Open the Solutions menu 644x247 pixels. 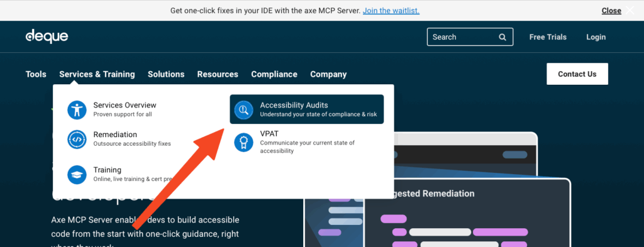point(166,74)
